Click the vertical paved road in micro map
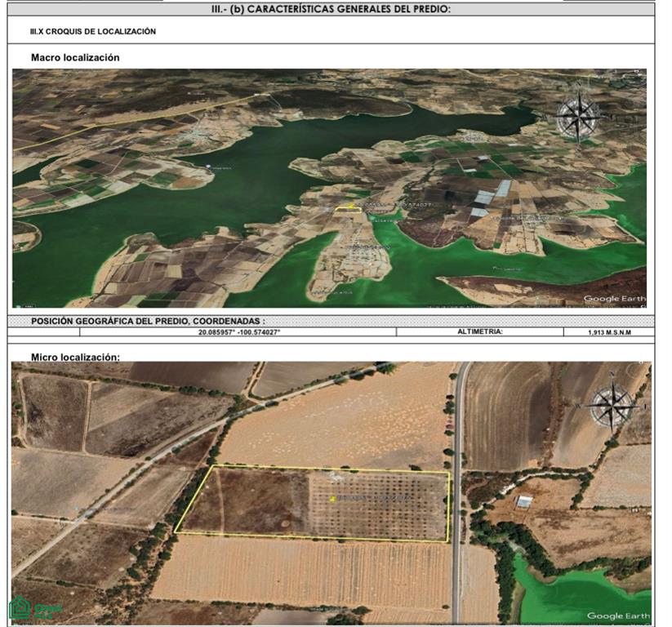The image size is (672, 627). tap(458, 493)
